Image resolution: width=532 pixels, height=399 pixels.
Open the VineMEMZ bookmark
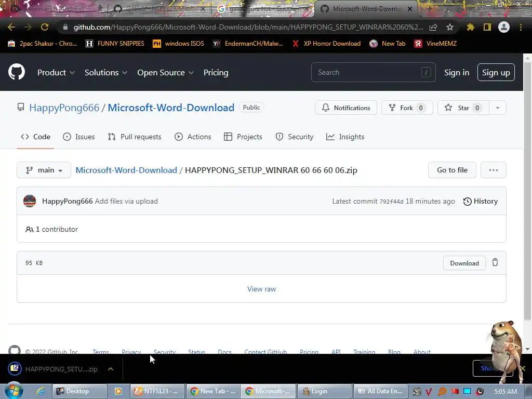point(435,44)
